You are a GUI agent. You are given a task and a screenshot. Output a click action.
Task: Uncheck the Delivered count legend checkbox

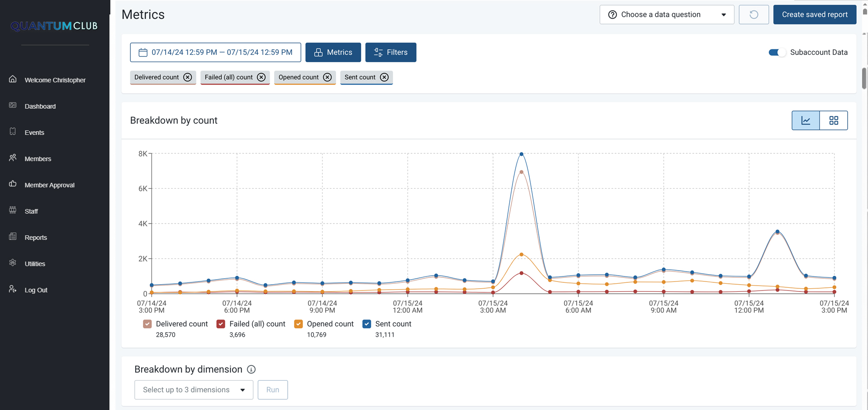[x=147, y=324]
